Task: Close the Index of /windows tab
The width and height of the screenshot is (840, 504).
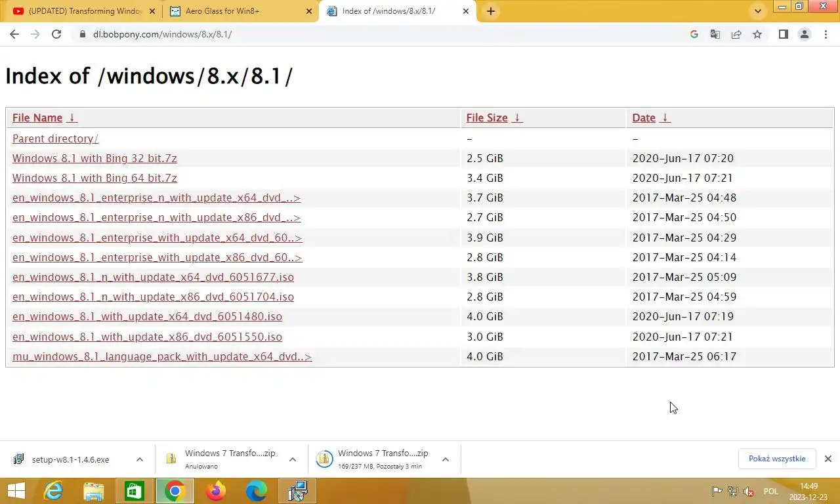Action: (467, 11)
